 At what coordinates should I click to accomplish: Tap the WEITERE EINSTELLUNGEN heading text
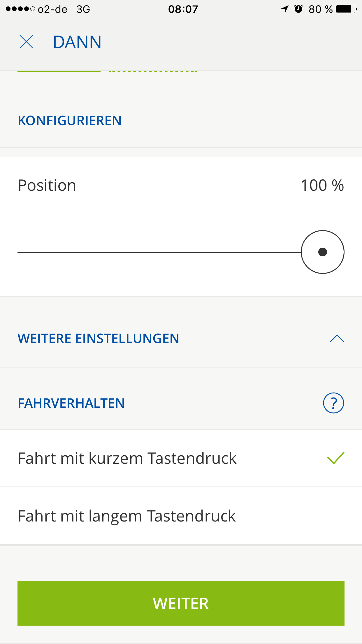[98, 339]
